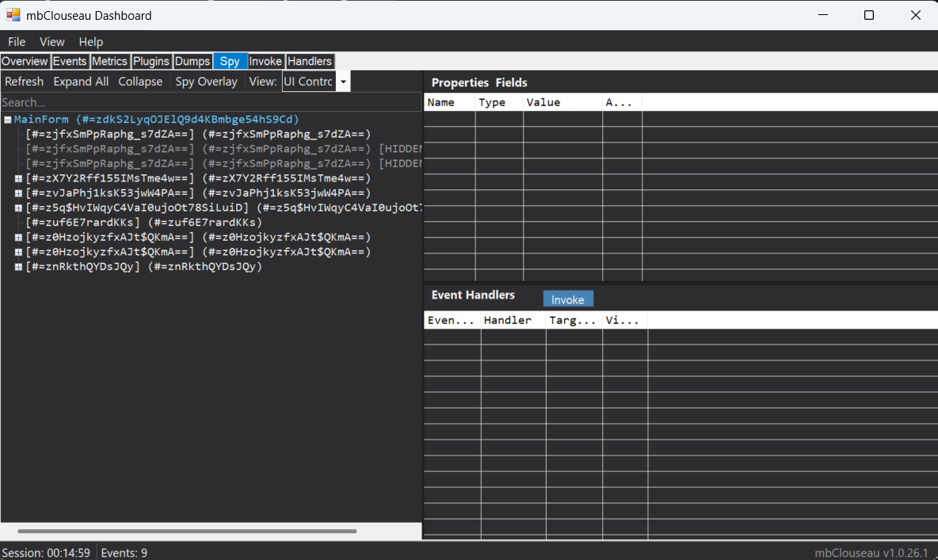
Task: Toggle the Spy Overlay option
Action: [206, 82]
